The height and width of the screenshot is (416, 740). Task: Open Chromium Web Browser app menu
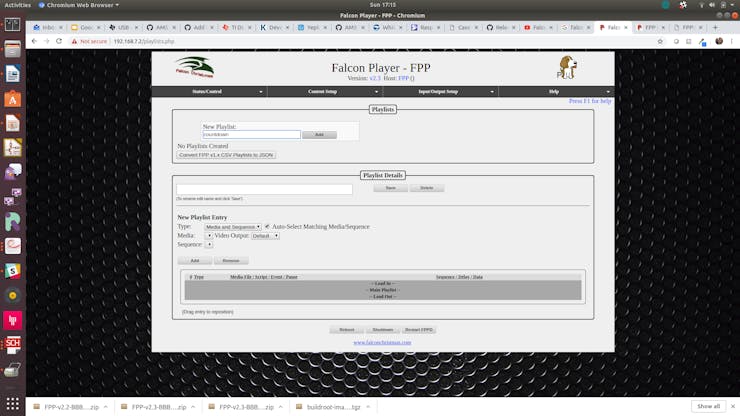pos(78,5)
